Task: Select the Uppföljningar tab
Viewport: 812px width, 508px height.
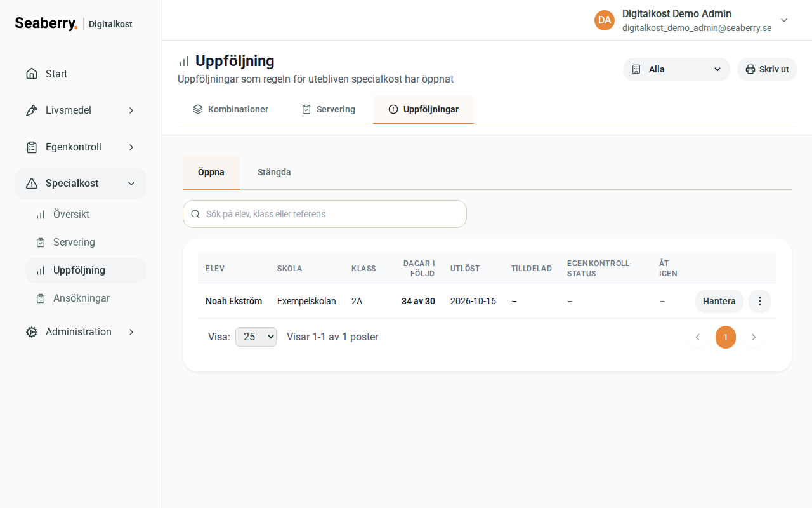Action: click(x=423, y=109)
